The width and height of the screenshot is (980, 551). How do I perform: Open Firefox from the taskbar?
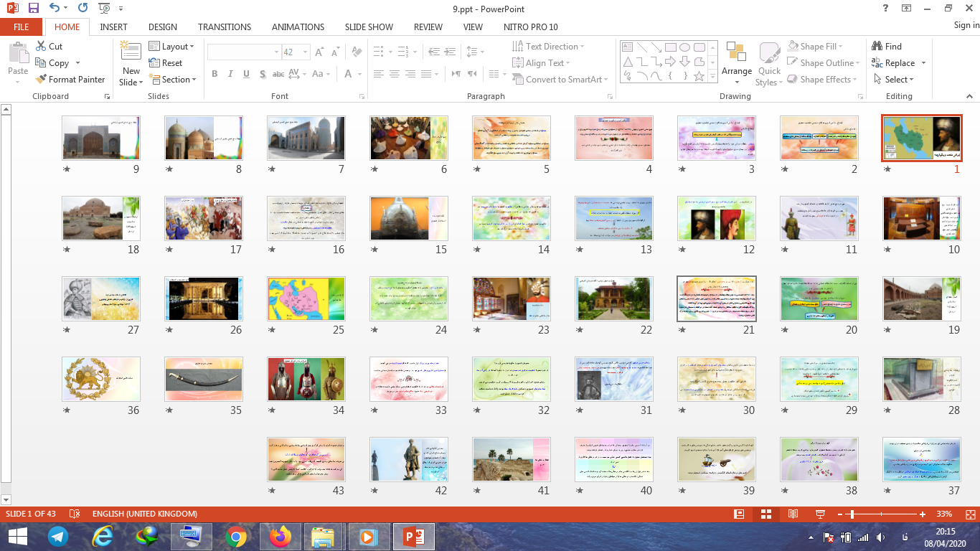[280, 537]
